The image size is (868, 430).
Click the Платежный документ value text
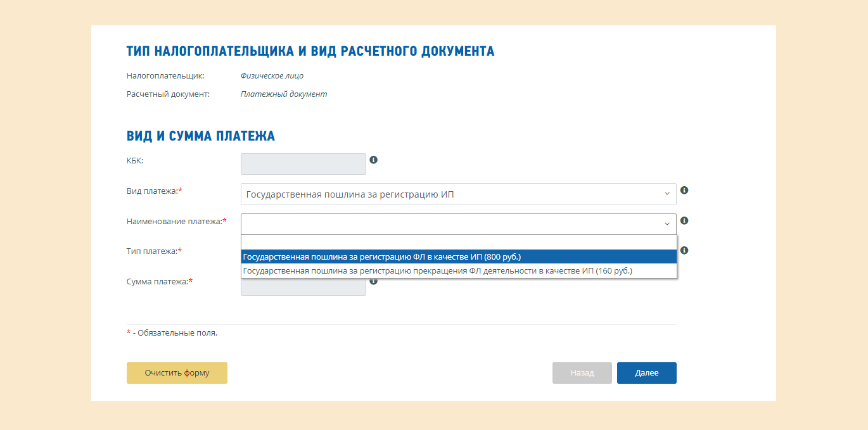point(283,94)
